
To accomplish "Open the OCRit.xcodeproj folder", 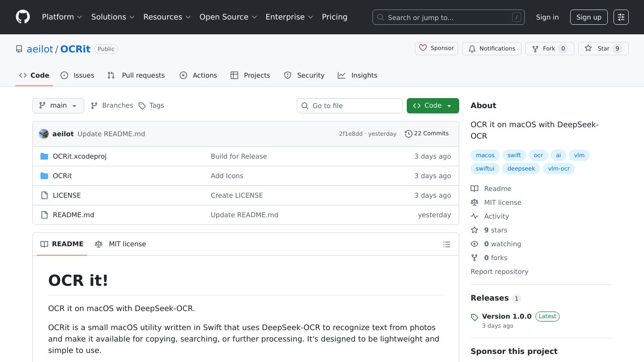I will coord(80,156).
